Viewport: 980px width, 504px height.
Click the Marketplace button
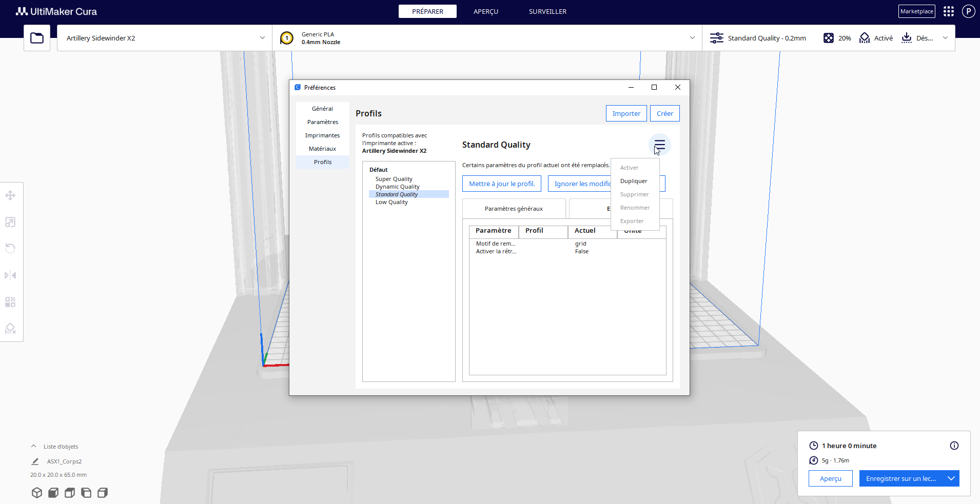(x=916, y=11)
